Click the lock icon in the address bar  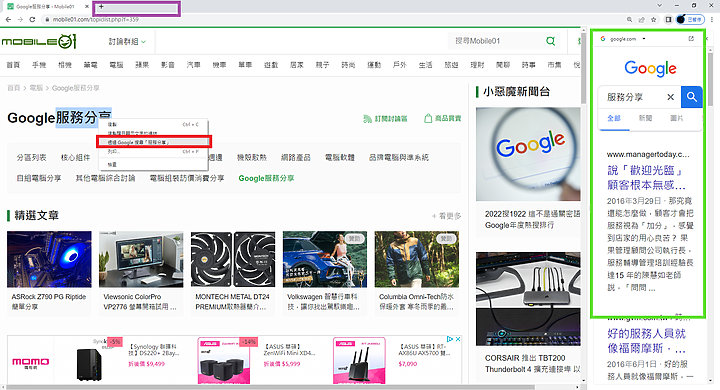pyautogui.click(x=47, y=19)
